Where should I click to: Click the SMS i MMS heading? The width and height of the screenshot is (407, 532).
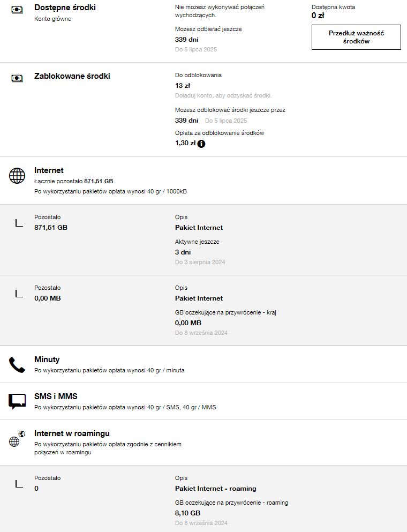pos(56,396)
